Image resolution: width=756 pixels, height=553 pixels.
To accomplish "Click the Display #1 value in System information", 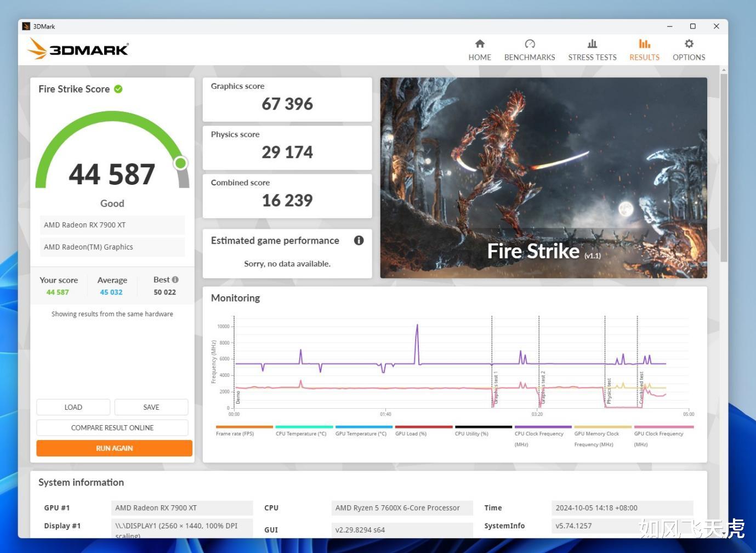I will tap(182, 528).
